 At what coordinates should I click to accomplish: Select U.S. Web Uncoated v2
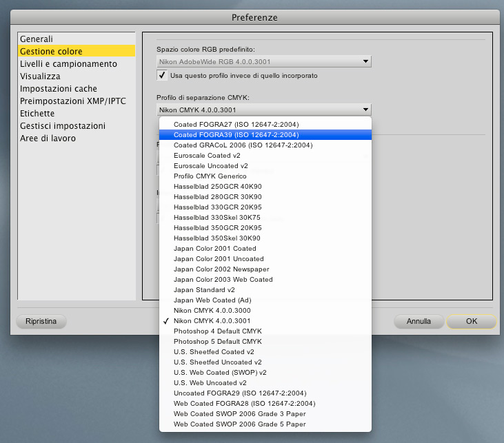[x=265, y=382]
